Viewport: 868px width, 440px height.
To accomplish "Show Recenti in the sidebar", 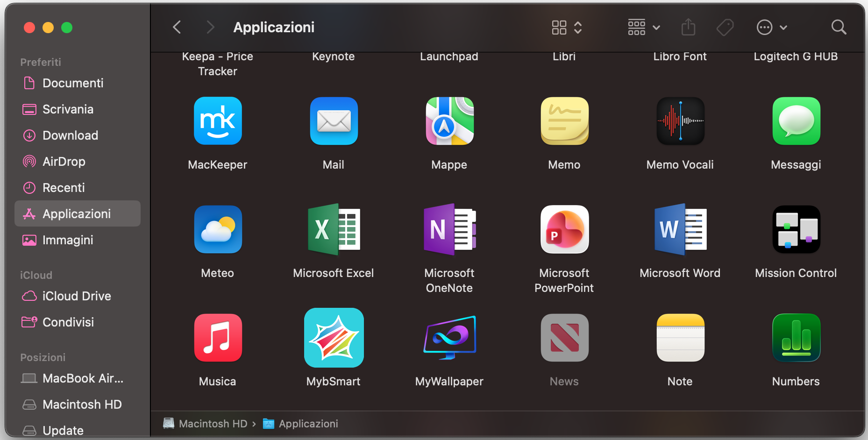I will [78, 188].
